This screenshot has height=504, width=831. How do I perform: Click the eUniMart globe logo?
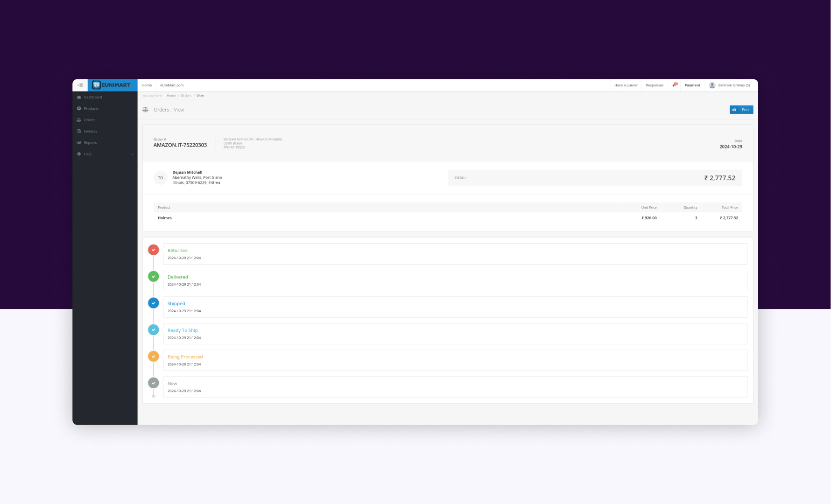point(97,85)
